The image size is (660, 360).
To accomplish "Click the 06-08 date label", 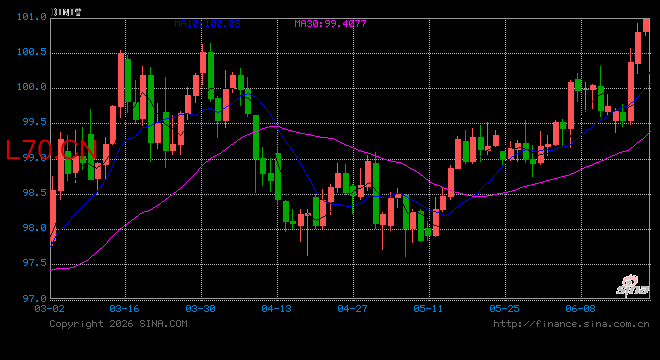I will coord(580,309).
